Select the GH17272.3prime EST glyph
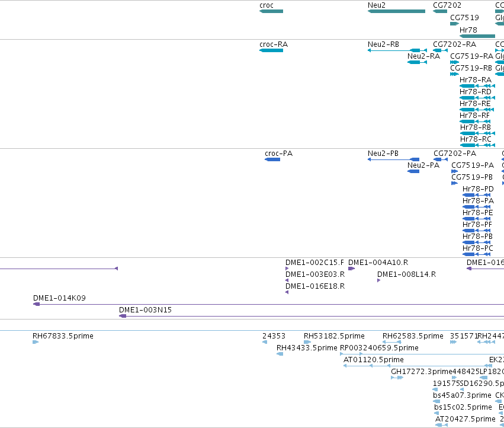This screenshot has height=428, width=504. click(x=397, y=378)
